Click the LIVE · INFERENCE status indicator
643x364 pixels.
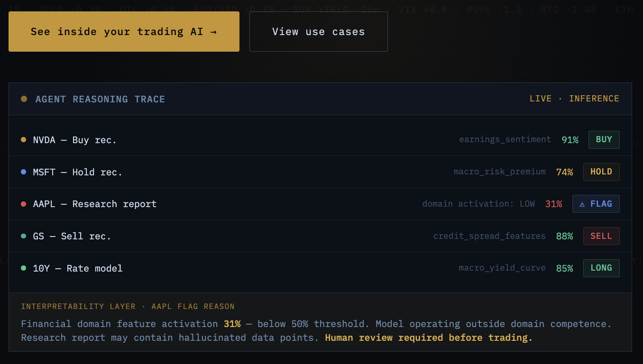click(574, 98)
